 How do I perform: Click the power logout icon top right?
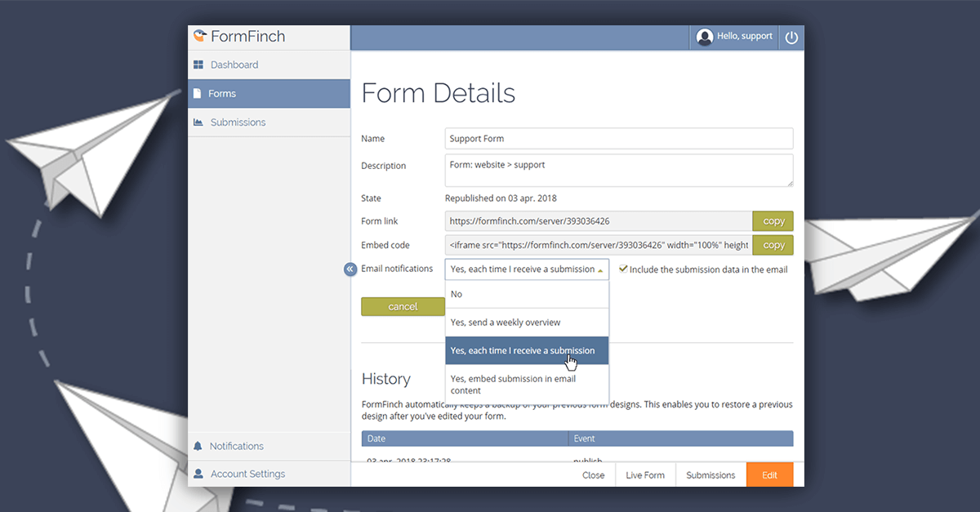click(791, 37)
